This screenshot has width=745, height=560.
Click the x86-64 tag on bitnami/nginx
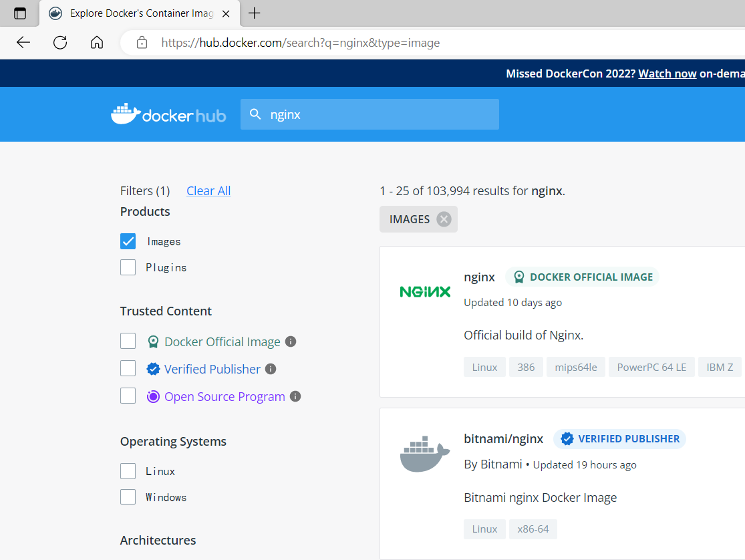click(x=533, y=529)
